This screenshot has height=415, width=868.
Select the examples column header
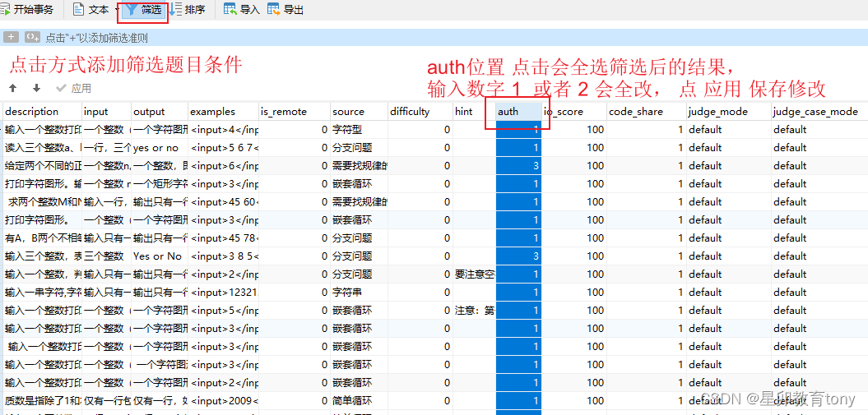click(223, 112)
